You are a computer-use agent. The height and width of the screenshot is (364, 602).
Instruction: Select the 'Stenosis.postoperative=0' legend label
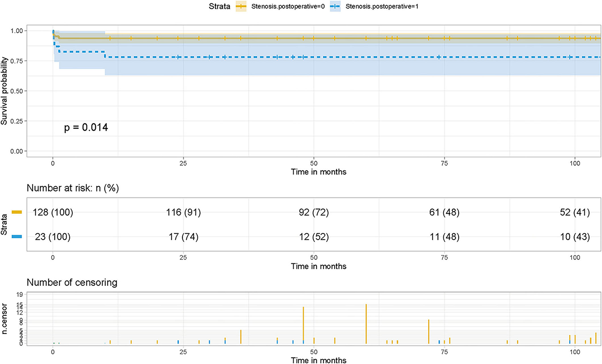point(288,6)
